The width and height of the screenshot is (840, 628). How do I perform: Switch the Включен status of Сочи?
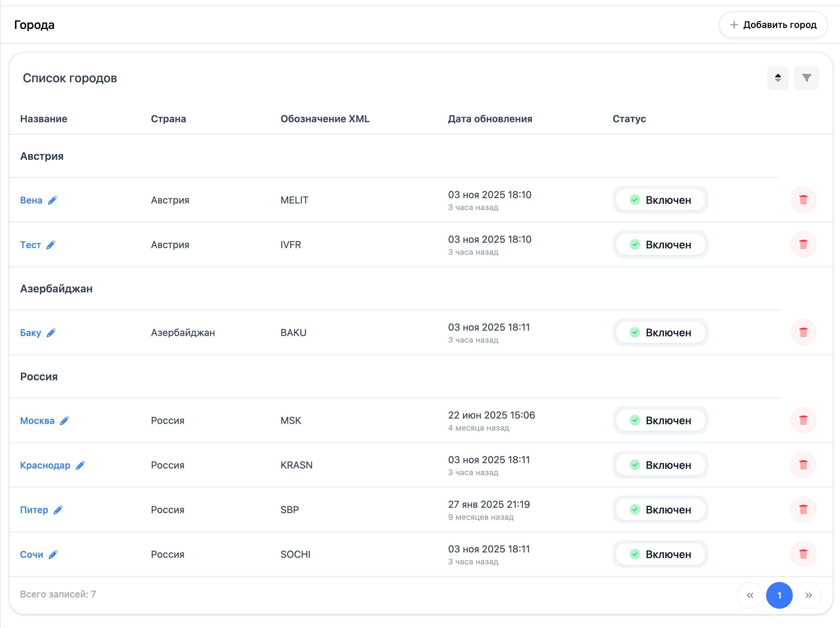(x=660, y=554)
